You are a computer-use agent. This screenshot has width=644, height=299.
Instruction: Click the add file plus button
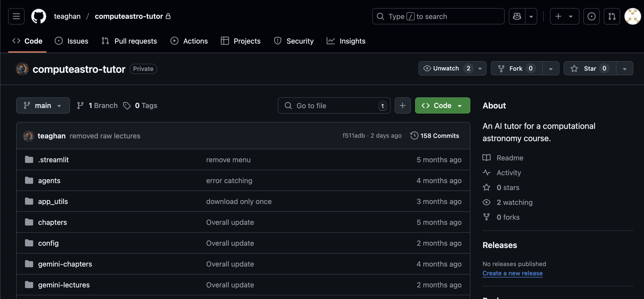402,106
